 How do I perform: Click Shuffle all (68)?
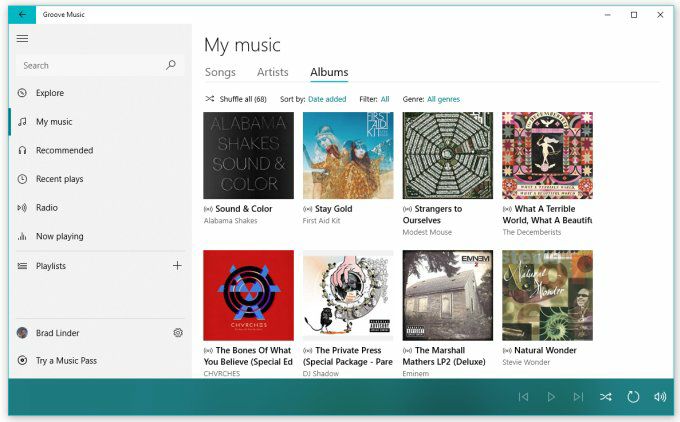236,99
